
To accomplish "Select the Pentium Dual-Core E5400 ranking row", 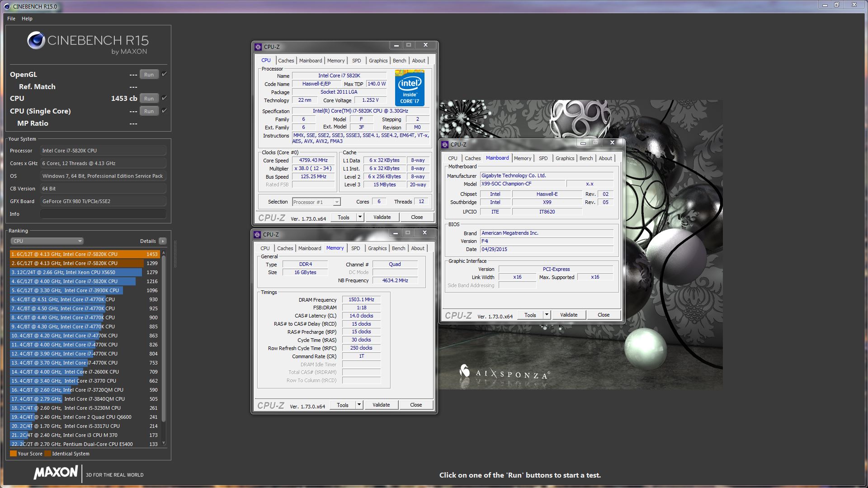I will [85, 444].
